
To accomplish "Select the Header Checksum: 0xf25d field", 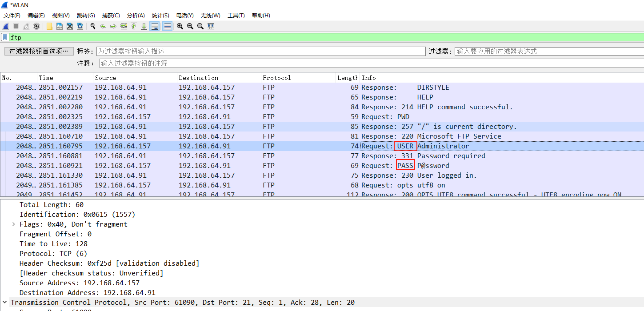I will tap(109, 263).
